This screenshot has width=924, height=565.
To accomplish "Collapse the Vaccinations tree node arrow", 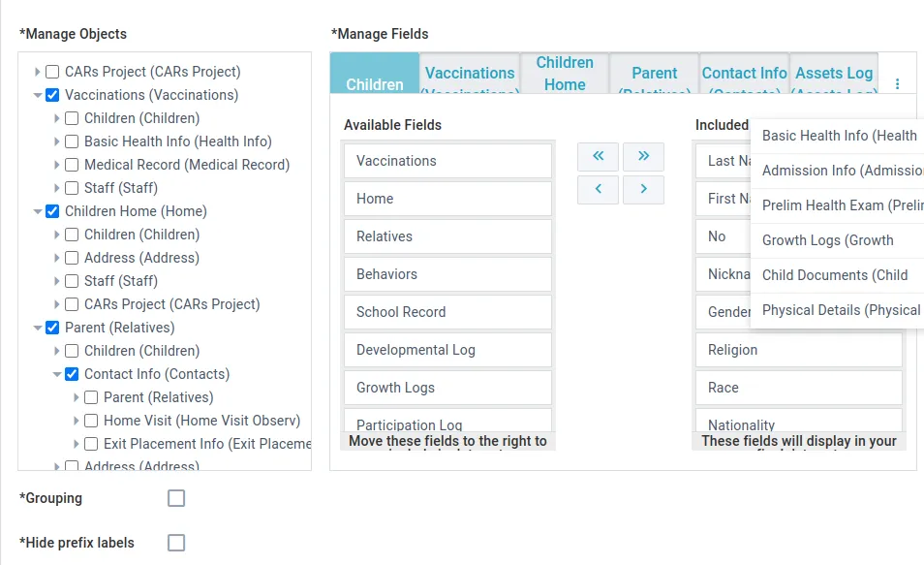I will coord(38,95).
